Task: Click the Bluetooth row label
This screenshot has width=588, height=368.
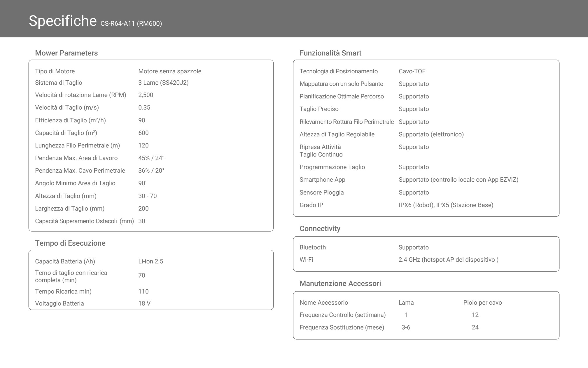Action: point(313,247)
